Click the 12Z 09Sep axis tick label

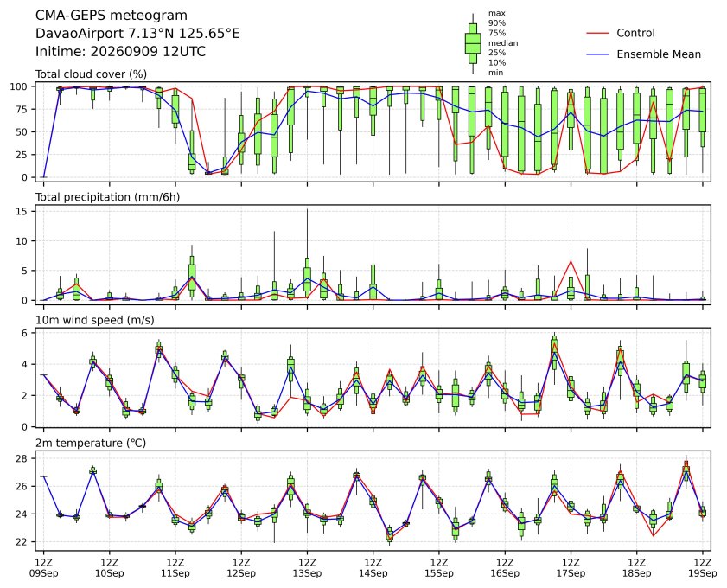43,568
